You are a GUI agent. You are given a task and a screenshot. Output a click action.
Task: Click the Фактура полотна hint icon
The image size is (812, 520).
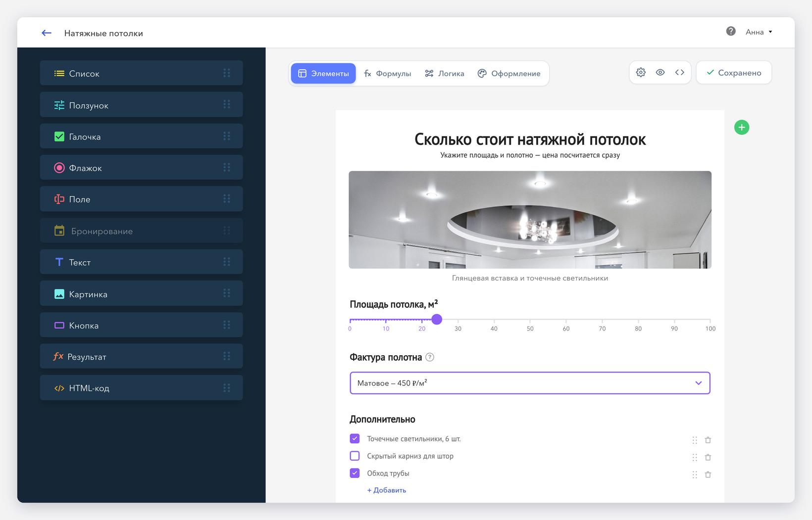coord(430,357)
